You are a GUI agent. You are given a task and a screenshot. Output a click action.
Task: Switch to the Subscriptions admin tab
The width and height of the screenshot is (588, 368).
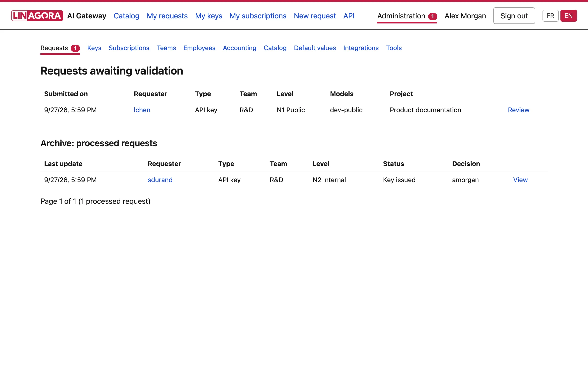[x=129, y=48]
